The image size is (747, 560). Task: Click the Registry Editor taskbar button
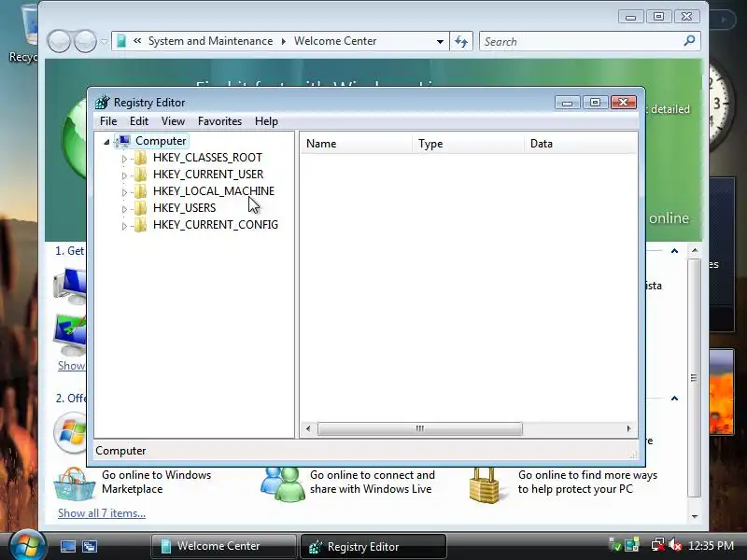point(373,547)
